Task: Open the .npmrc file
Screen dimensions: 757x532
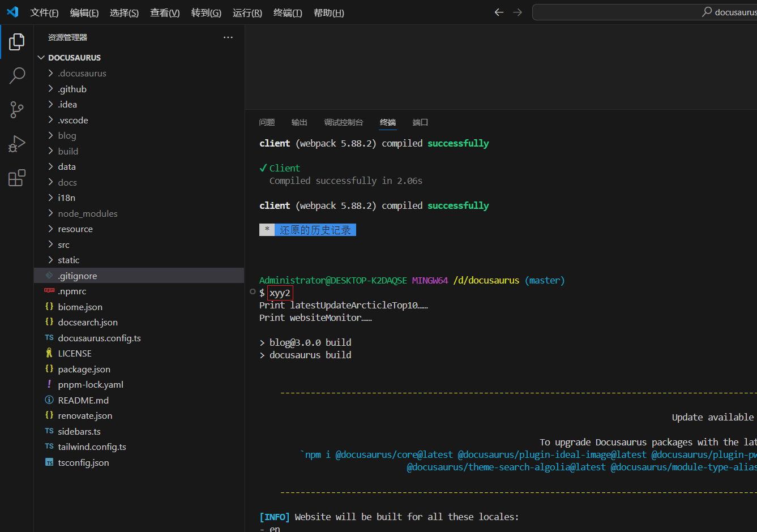Action: coord(139,291)
